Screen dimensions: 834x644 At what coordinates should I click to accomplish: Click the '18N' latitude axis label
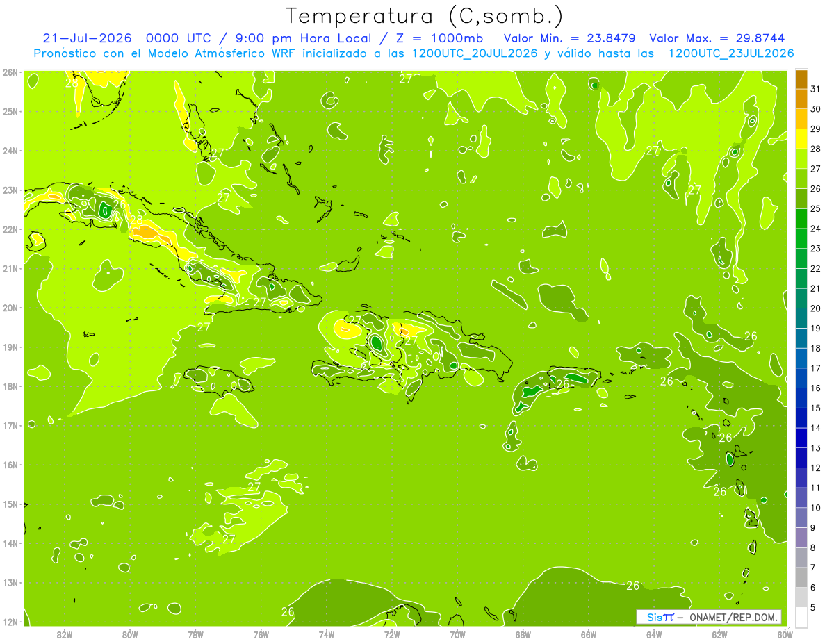[10, 386]
